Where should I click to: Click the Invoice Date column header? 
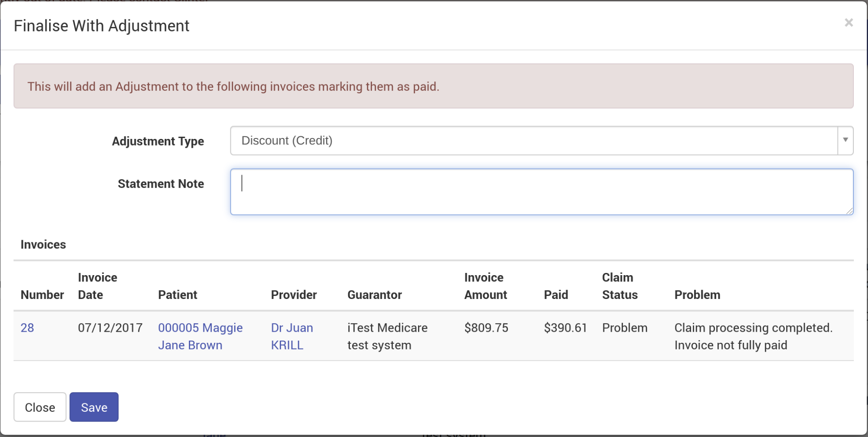[97, 286]
